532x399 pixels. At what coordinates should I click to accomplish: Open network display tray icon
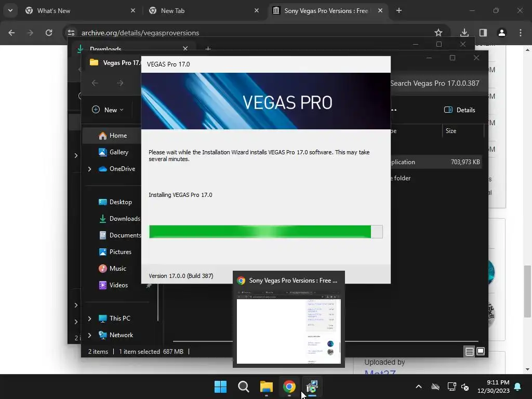(451, 387)
